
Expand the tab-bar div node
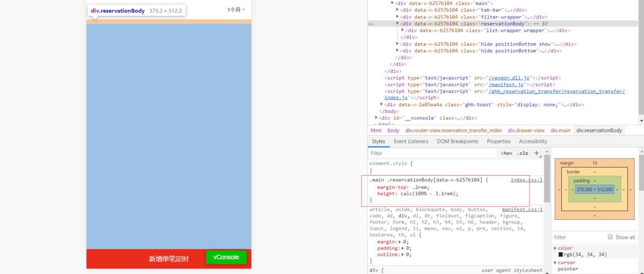tap(397, 10)
